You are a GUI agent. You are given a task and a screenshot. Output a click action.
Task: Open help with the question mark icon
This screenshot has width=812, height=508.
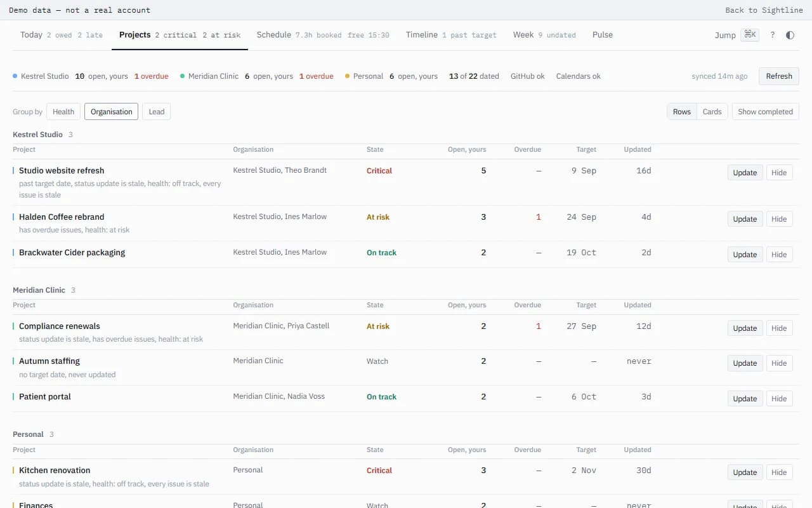click(x=772, y=35)
